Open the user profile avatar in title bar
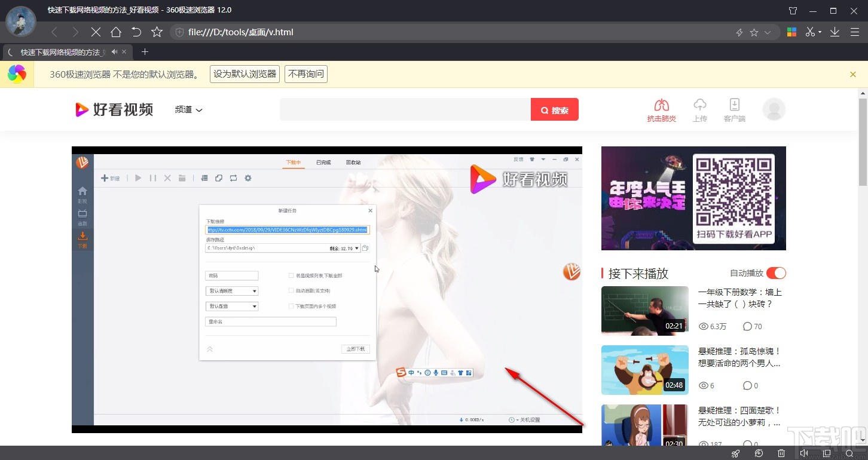868x460 pixels. coord(21,21)
